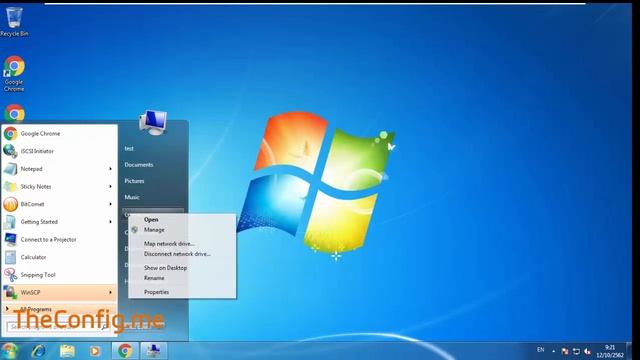Select Disconnect network drive...
Viewport: 640px width, 360px height.
[x=182, y=254]
